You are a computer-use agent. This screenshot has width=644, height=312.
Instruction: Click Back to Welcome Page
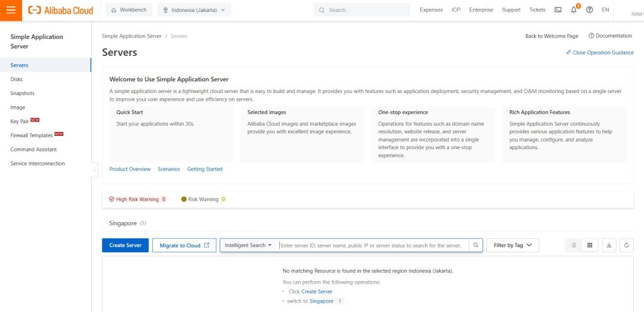552,36
